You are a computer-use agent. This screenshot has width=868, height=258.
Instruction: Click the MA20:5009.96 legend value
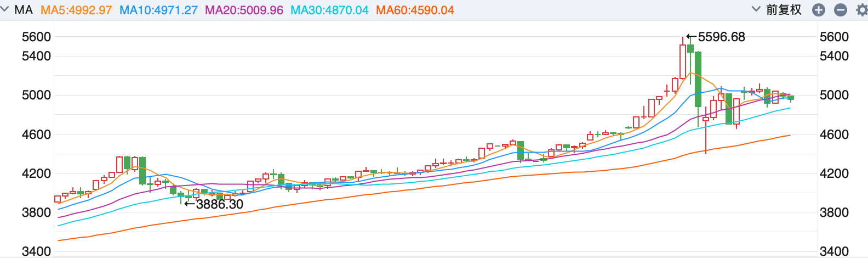click(x=244, y=10)
